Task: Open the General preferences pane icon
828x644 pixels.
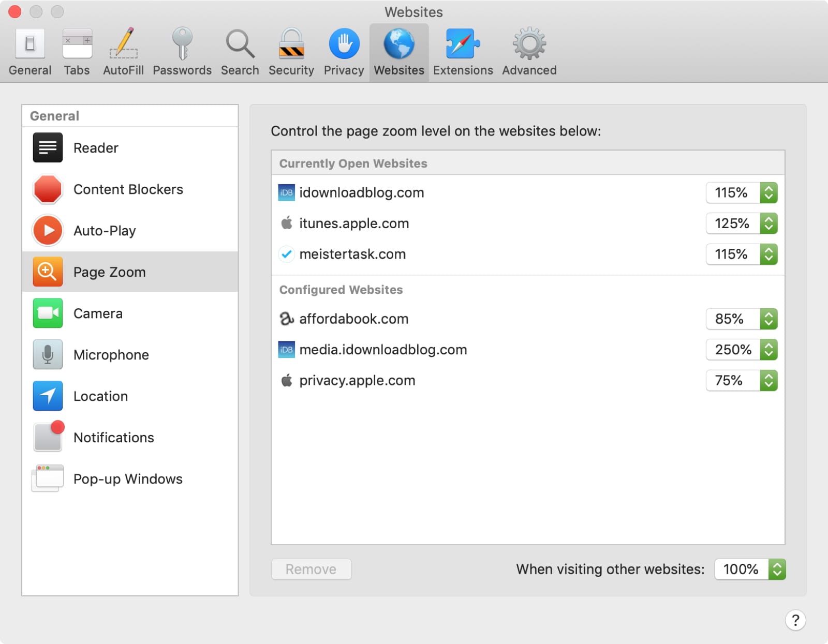Action: coord(30,43)
